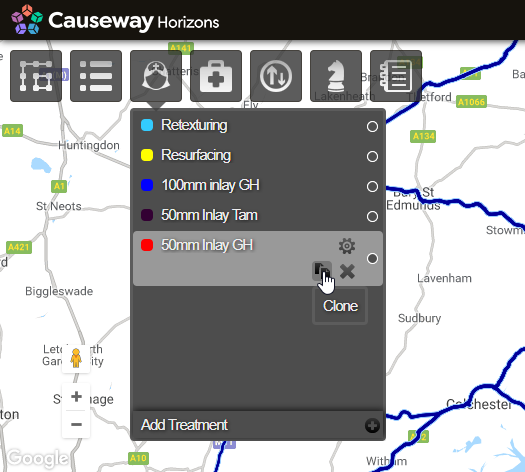Zoom in the map with plus
Image resolution: width=525 pixels, height=472 pixels.
[x=76, y=397]
